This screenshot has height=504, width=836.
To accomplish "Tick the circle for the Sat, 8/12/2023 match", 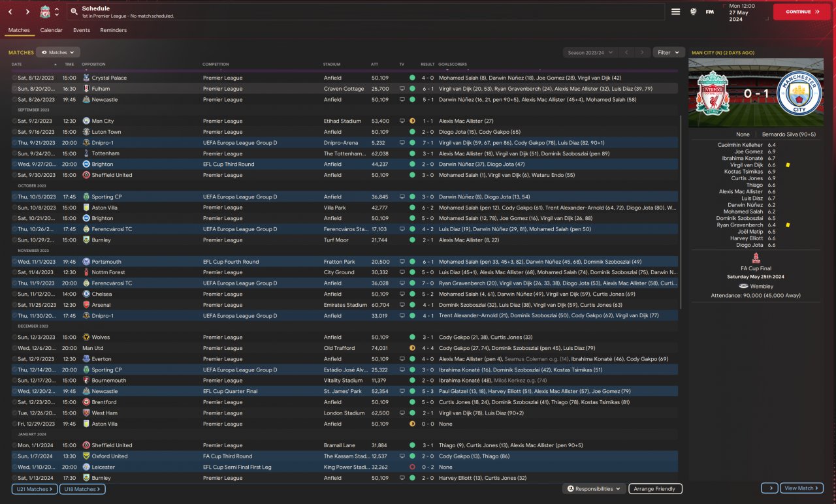I will click(14, 78).
